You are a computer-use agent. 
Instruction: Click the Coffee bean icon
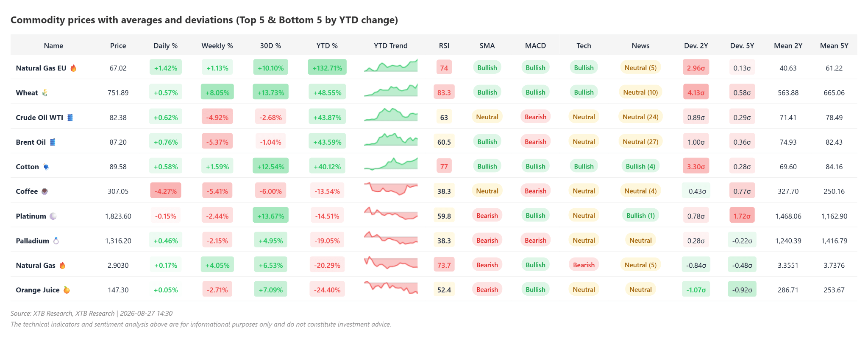pyautogui.click(x=45, y=191)
